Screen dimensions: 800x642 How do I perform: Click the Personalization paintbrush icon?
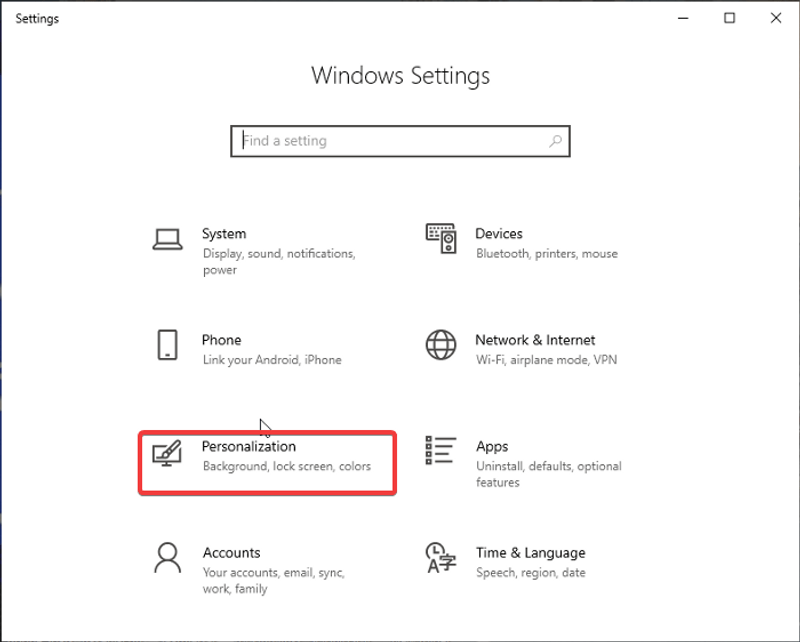point(167,453)
